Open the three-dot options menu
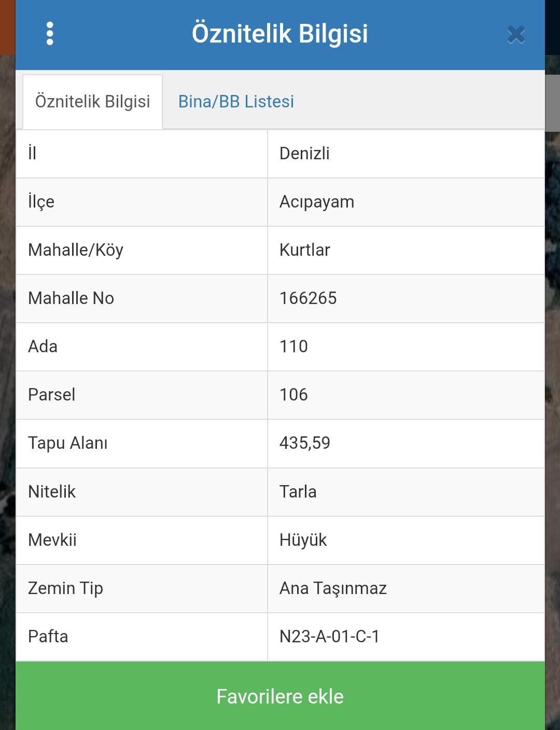This screenshot has width=560, height=730. point(50,34)
